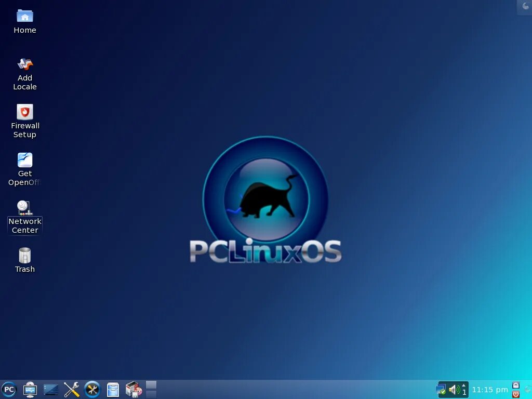
Task: Click the red power leave button
Action: tap(516, 394)
